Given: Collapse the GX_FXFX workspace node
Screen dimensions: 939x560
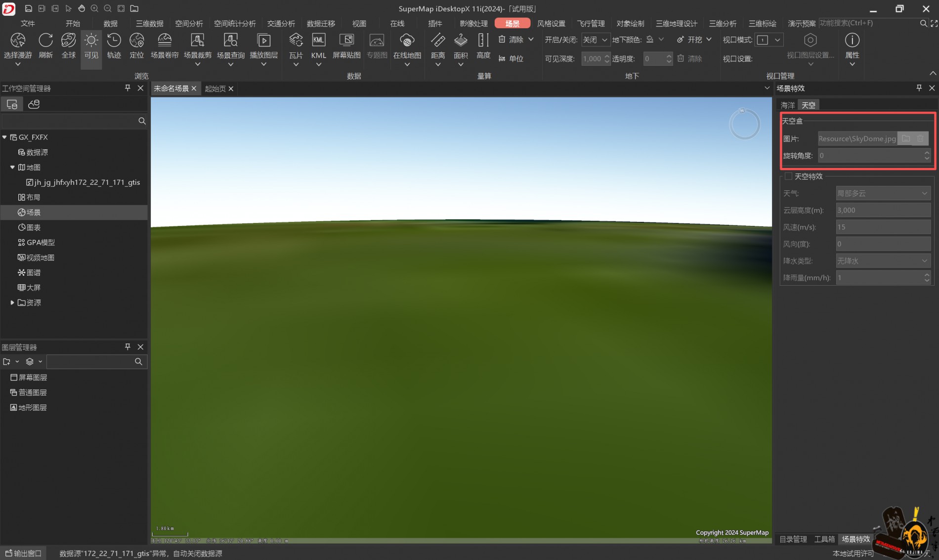Looking at the screenshot, I should [5, 137].
